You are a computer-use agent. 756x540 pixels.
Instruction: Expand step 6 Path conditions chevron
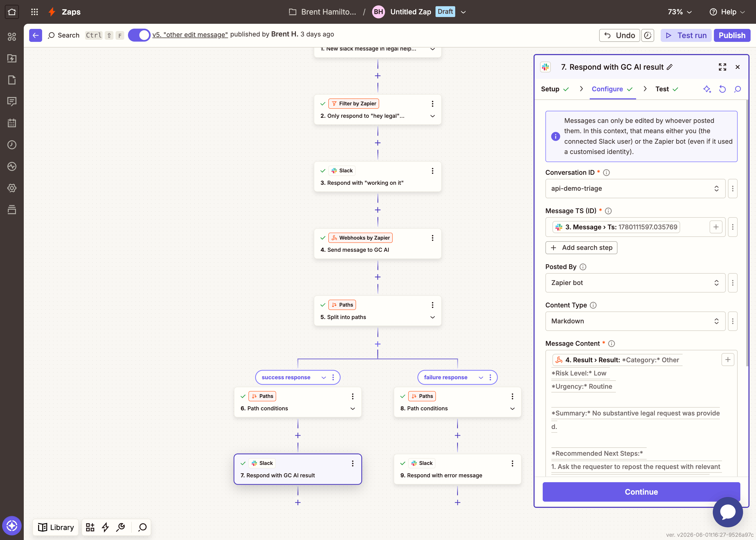point(353,408)
